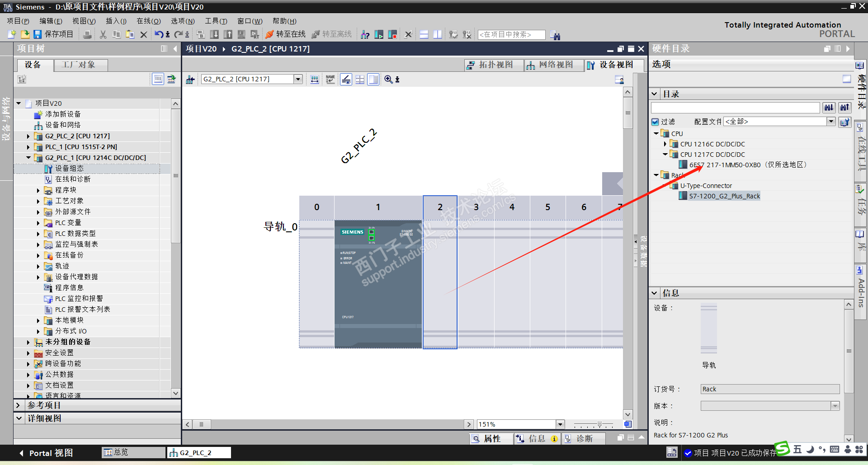Image resolution: width=868 pixels, height=465 pixels.
Task: Open the 工具(T) tools menu
Action: click(216, 21)
